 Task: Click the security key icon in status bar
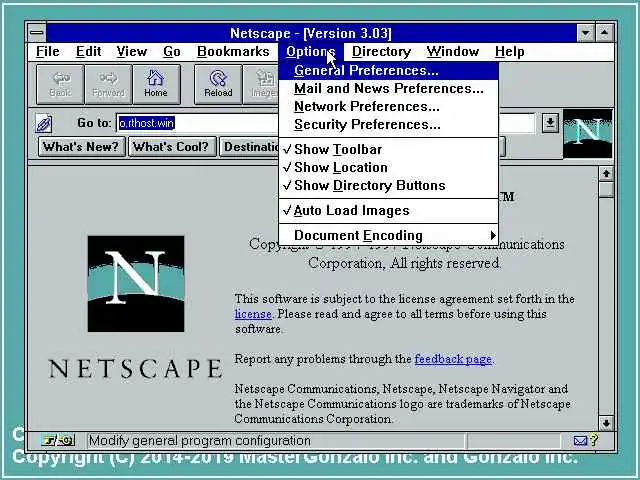(58, 440)
